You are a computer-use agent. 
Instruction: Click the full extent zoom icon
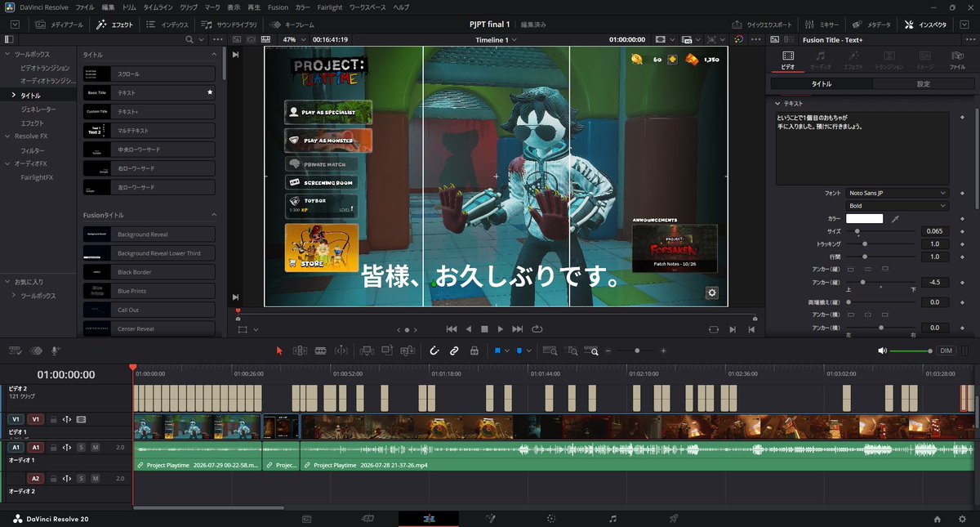(551, 351)
